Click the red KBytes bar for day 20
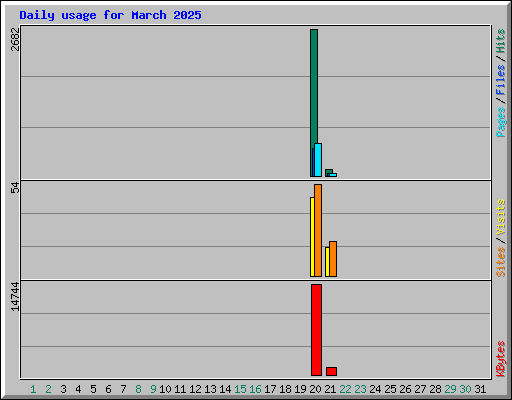Screen dimensions: 512x400 pyautogui.click(x=316, y=330)
